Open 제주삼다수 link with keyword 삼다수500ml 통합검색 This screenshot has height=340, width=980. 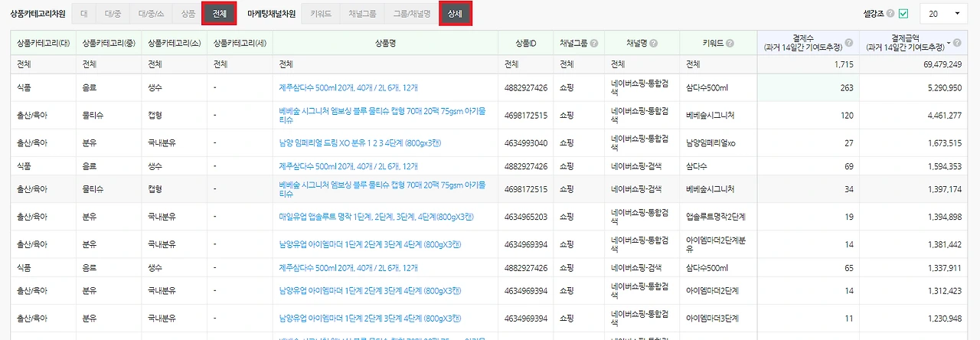tap(348, 88)
